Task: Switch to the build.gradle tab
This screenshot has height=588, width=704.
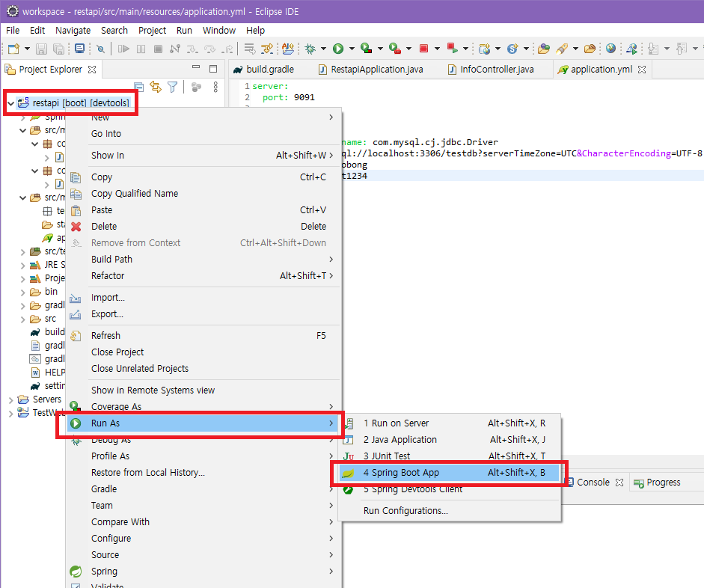Action: point(264,70)
